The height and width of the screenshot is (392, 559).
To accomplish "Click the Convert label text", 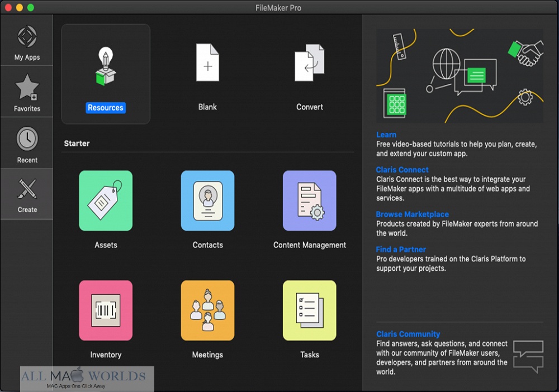I will coord(310,107).
